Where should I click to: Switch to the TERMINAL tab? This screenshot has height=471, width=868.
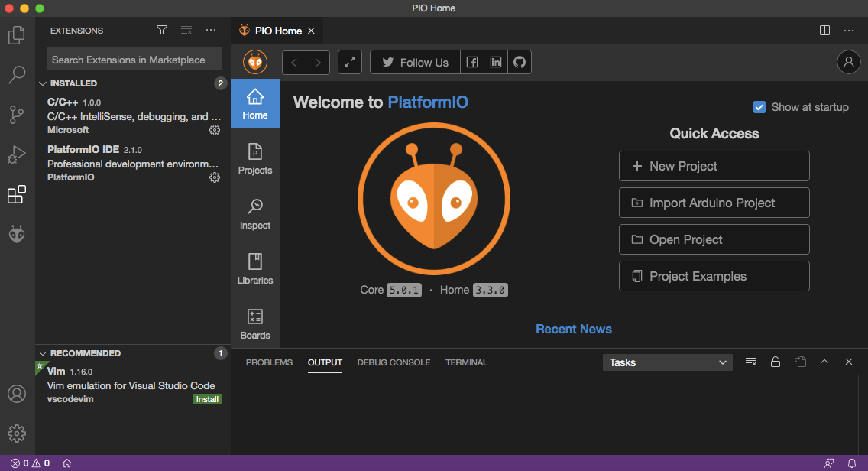point(466,362)
